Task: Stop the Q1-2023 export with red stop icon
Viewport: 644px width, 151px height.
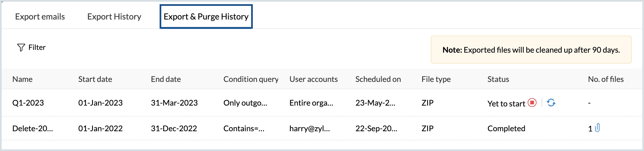Action: coord(532,103)
